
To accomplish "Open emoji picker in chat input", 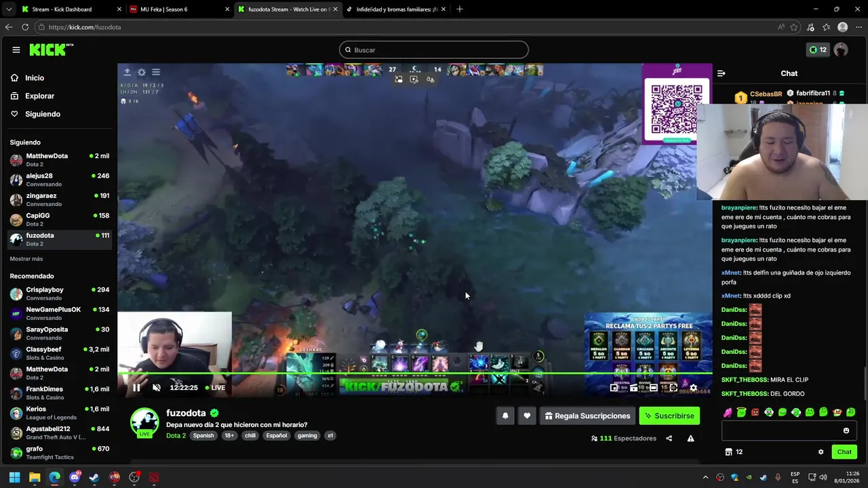I will (846, 430).
